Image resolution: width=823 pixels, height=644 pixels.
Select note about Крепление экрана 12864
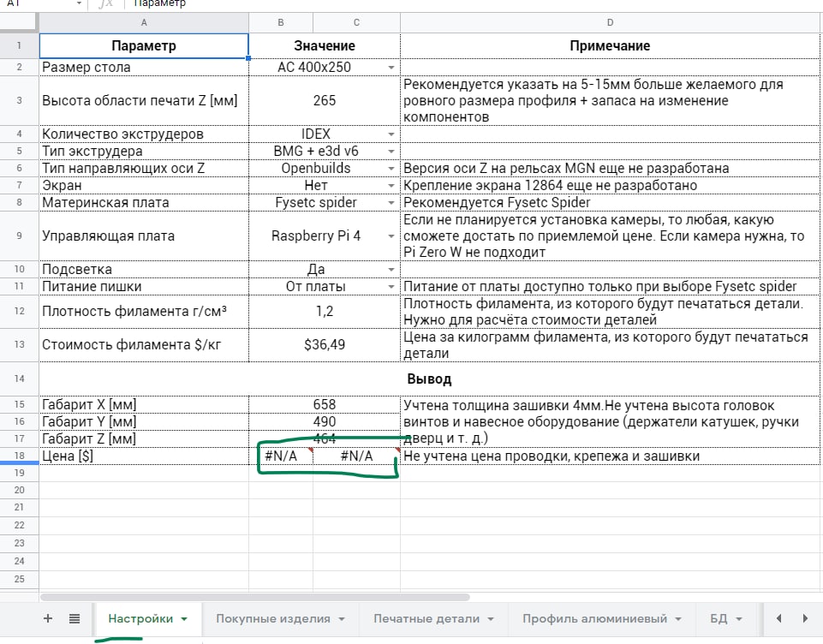click(x=610, y=186)
